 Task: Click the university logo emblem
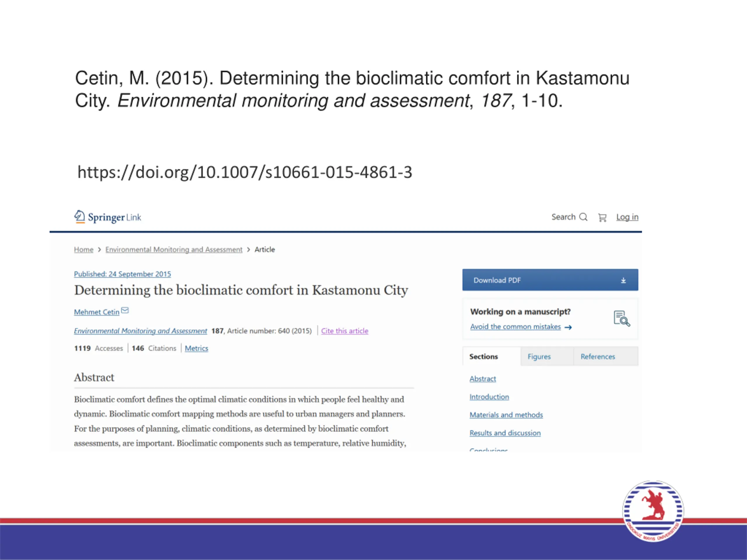pyautogui.click(x=653, y=511)
